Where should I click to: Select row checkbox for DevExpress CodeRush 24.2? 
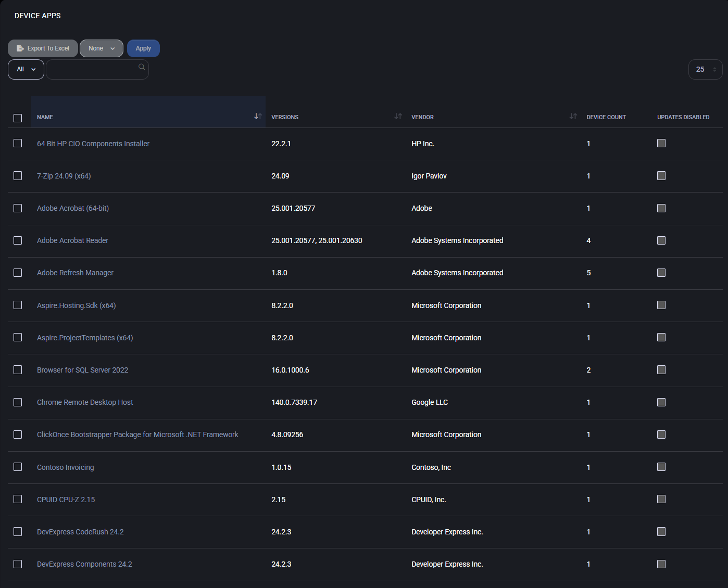[x=18, y=531]
